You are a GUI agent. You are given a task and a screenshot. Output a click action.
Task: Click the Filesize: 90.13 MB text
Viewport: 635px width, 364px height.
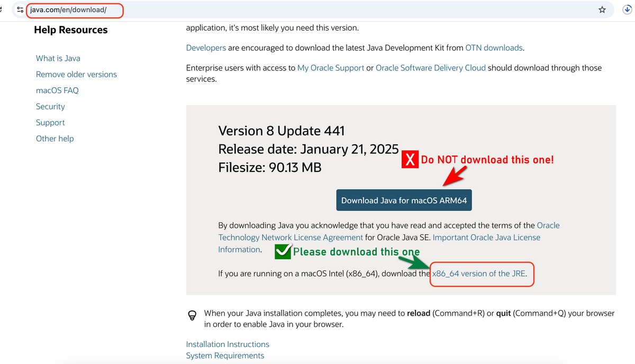coord(270,168)
